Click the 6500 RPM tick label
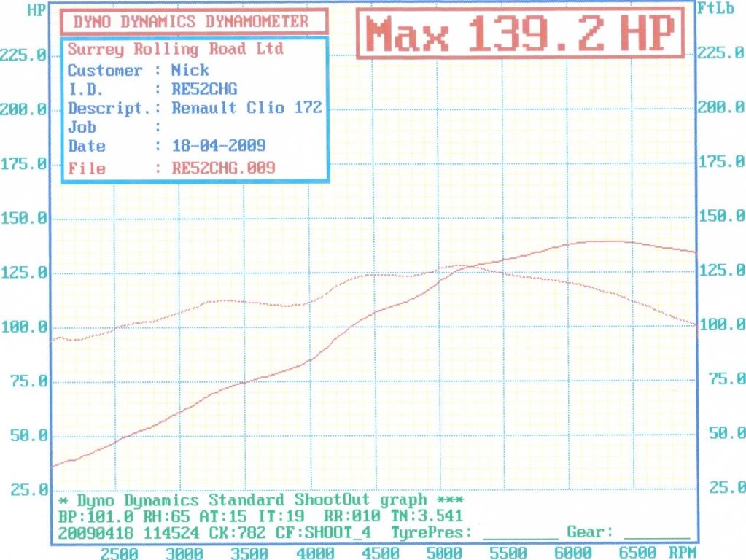Screen dimensions: 746x560 [x=639, y=553]
